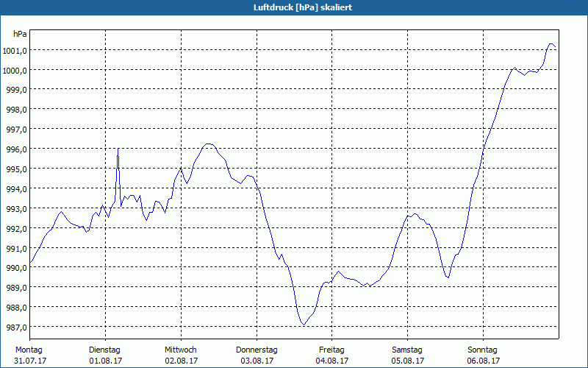The height and width of the screenshot is (368, 588).
Task: Click the 'Montag' day label
Action: click(x=29, y=350)
